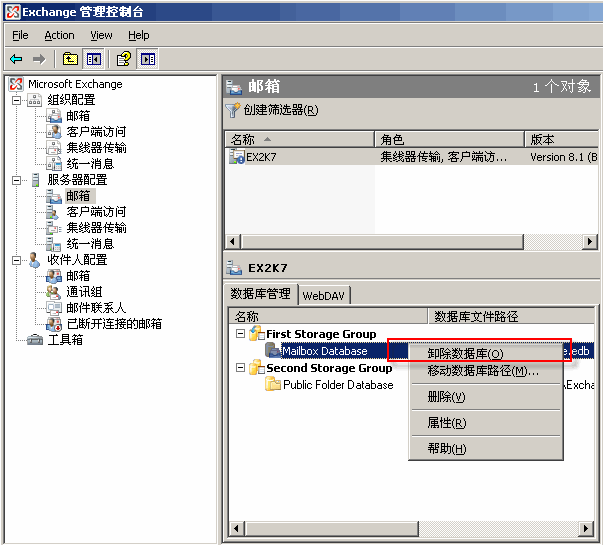Select the EX2K7 server name text
The height and width of the screenshot is (545, 603).
pos(261,157)
